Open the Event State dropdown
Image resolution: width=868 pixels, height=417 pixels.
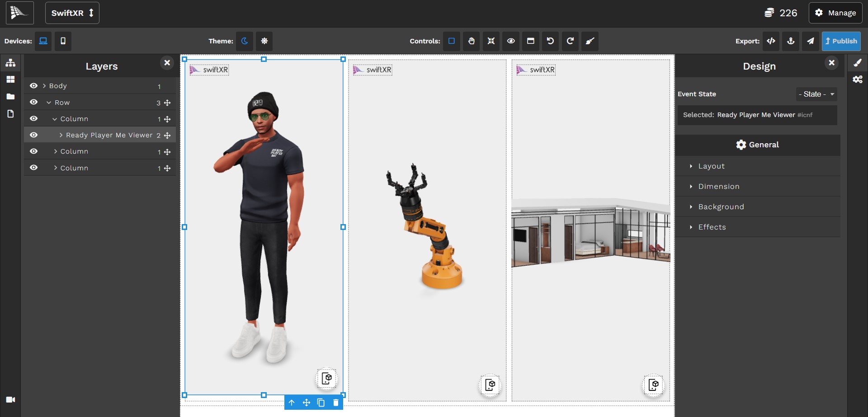(816, 94)
